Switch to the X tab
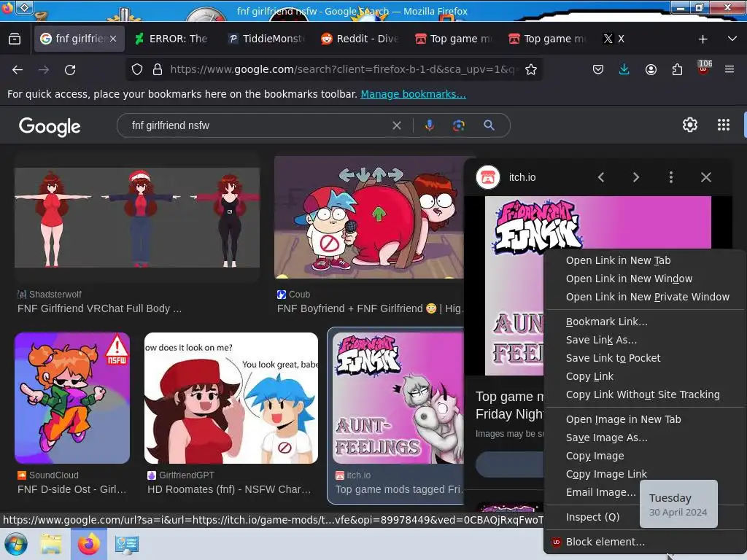Viewport: 747px width, 560px height. pos(614,39)
